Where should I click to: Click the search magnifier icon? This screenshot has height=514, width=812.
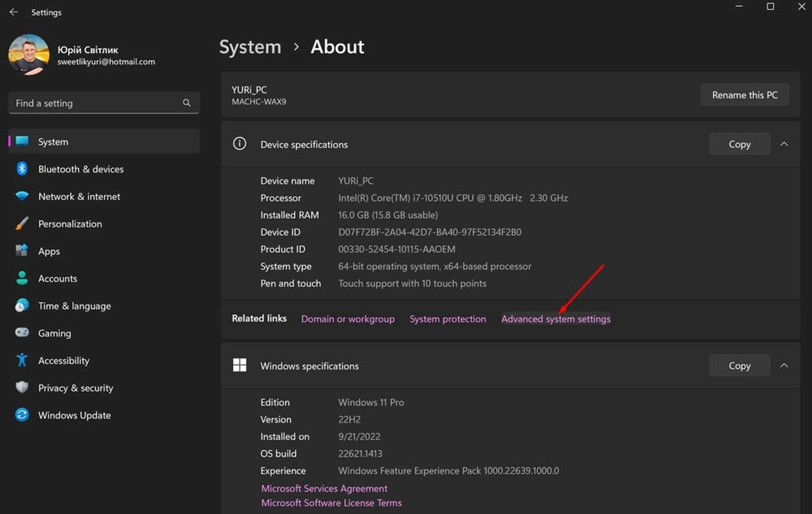tap(187, 103)
